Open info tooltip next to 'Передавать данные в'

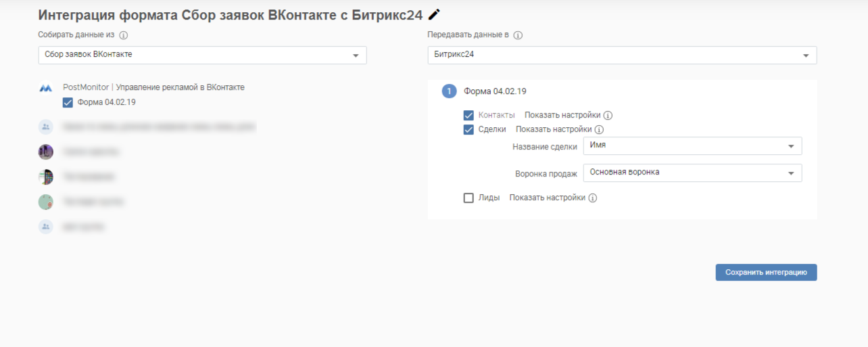pyautogui.click(x=519, y=35)
